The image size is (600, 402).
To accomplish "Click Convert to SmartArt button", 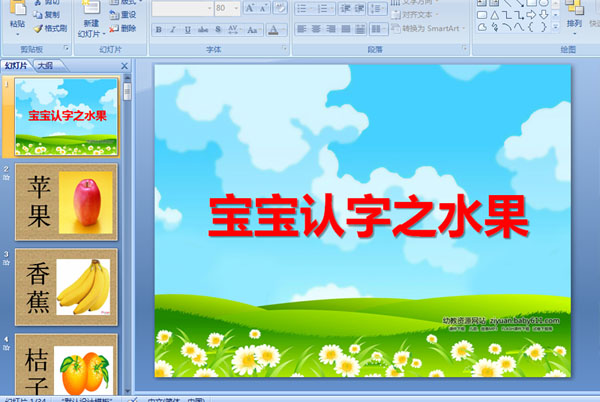I will tap(422, 28).
